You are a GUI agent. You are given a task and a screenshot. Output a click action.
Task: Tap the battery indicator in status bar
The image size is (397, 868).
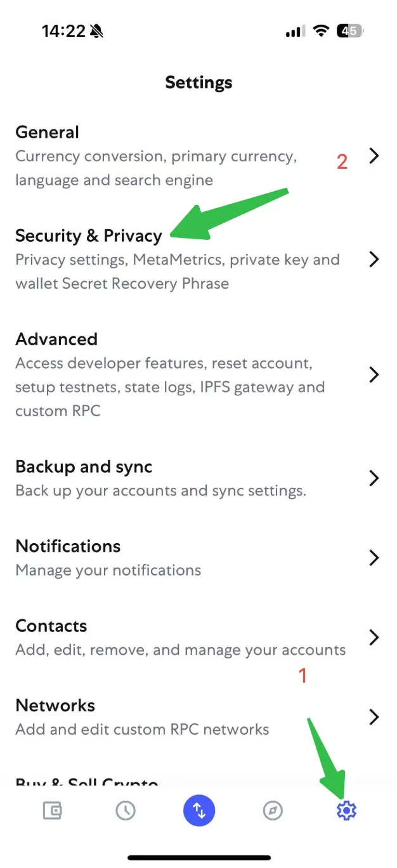pos(350,31)
